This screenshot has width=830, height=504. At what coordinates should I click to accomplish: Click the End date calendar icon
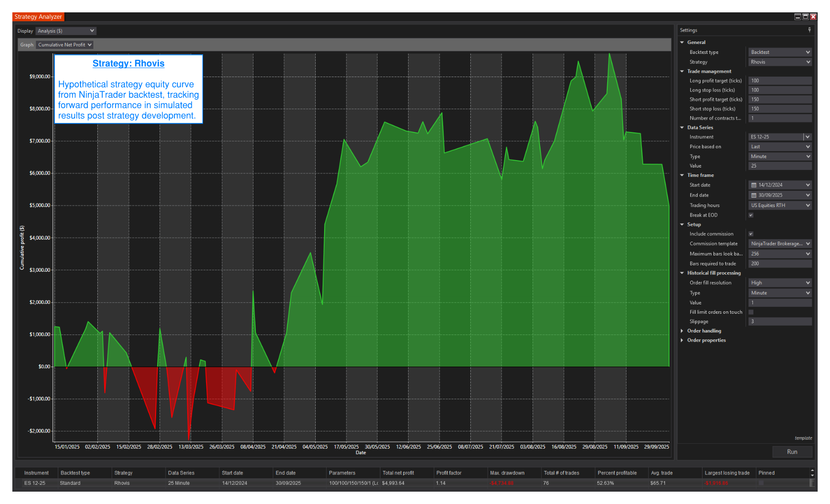754,196
